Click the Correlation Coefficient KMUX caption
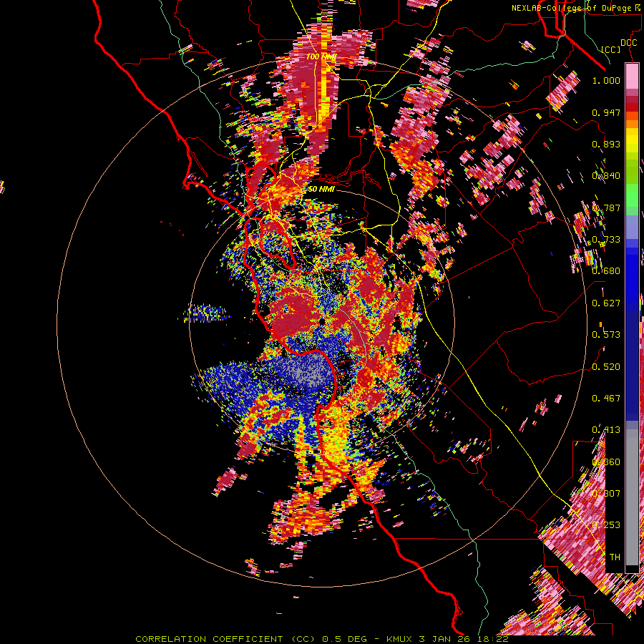 (x=322, y=639)
